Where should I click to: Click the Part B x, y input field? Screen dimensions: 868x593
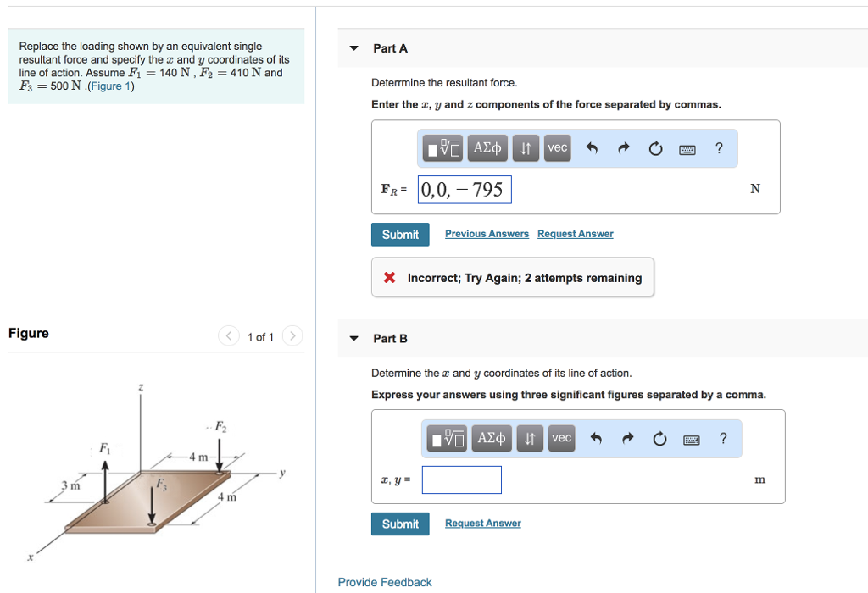click(x=461, y=480)
